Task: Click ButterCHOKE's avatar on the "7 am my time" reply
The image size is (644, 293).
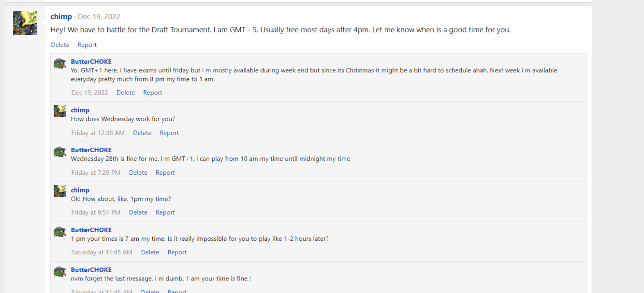Action: click(59, 231)
